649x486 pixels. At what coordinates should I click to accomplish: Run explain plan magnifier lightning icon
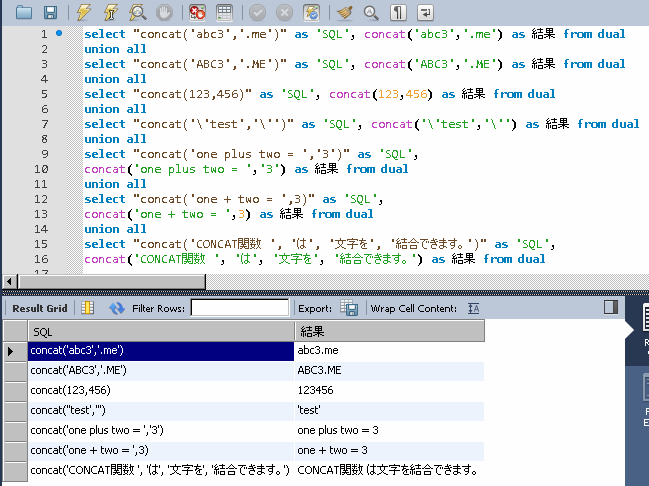tap(137, 12)
